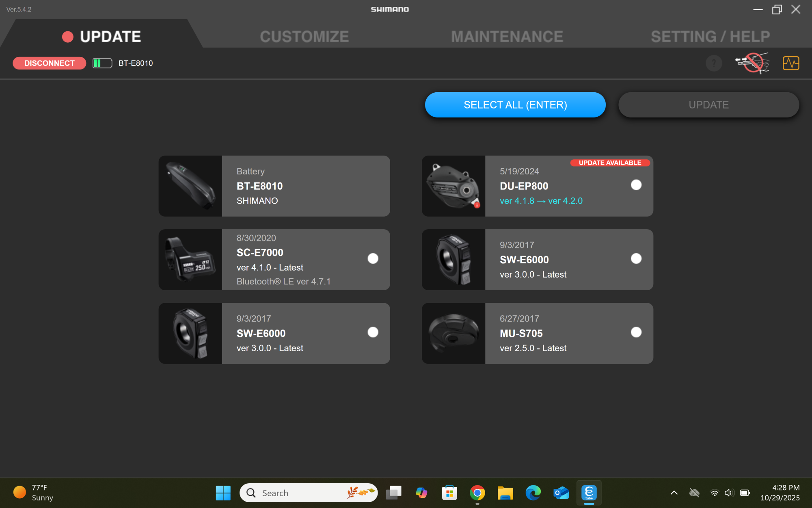Open the MAINTENANCE tab
Viewport: 812px width, 508px height.
507,36
